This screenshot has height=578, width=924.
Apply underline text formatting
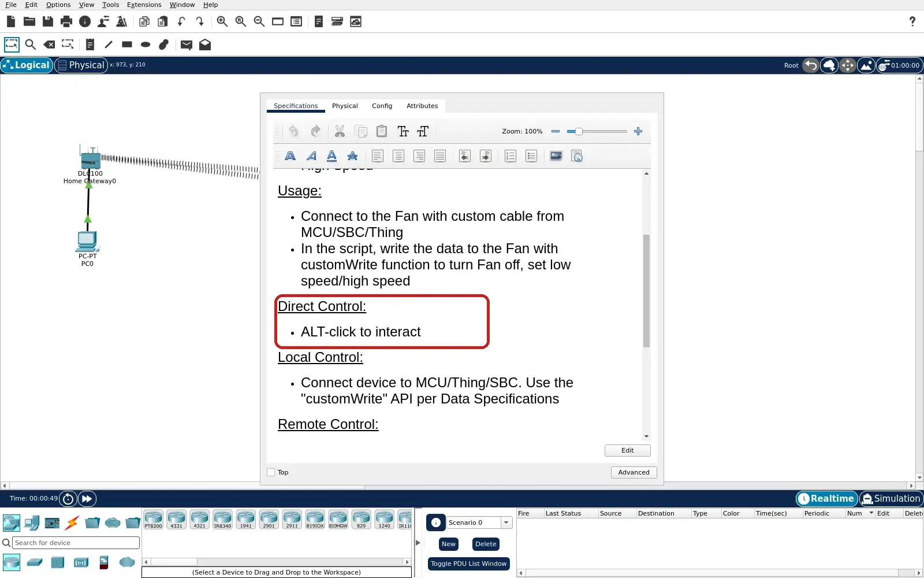click(332, 156)
